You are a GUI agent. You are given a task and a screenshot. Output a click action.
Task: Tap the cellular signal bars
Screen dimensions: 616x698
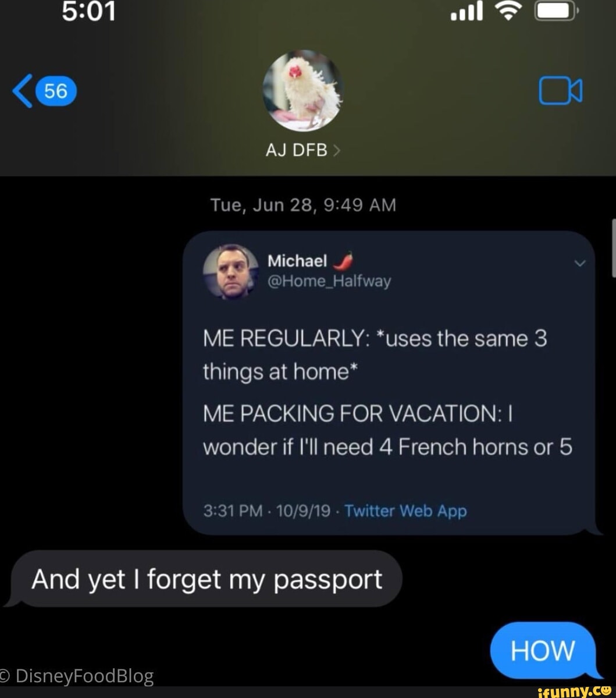pyautogui.click(x=467, y=11)
